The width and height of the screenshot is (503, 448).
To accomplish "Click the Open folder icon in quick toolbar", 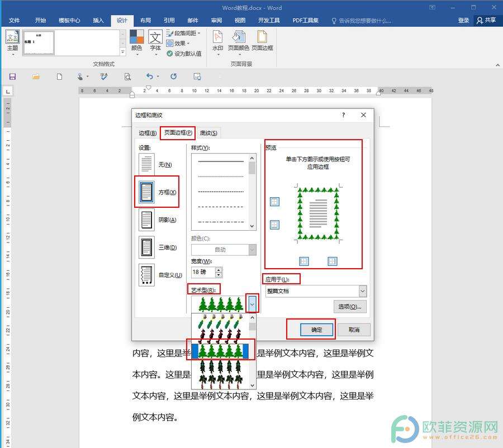I will 36,77.
